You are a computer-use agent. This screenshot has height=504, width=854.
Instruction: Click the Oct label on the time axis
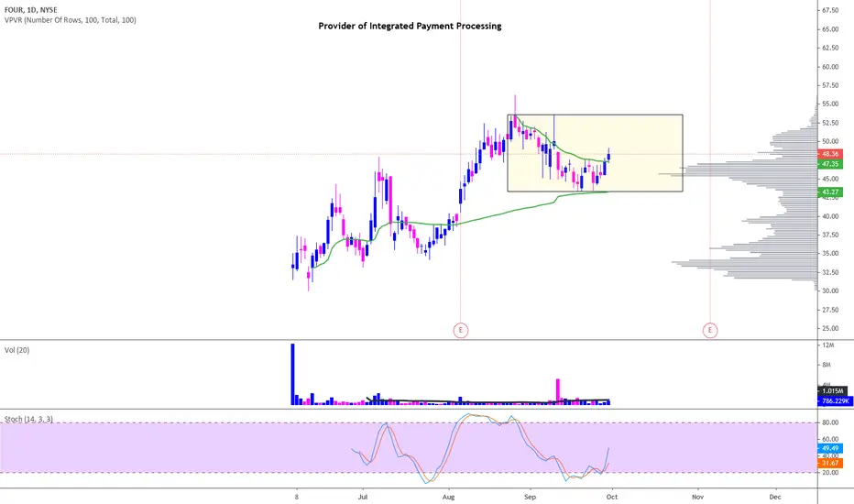(611, 497)
